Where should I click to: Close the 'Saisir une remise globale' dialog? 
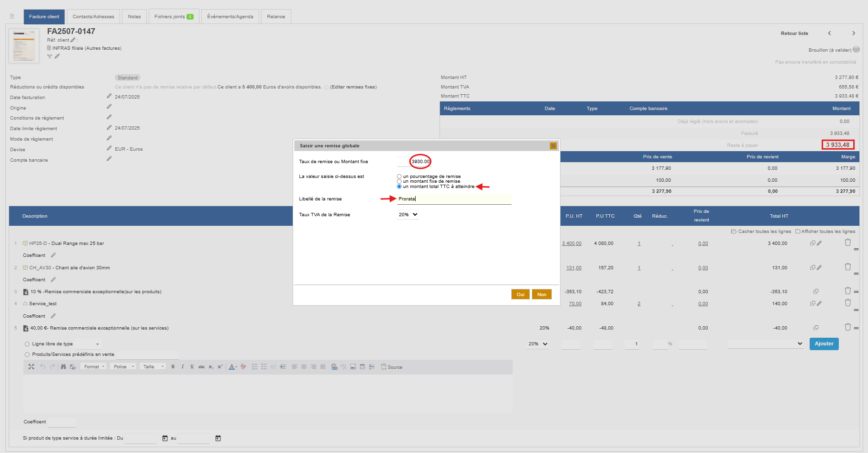click(553, 146)
